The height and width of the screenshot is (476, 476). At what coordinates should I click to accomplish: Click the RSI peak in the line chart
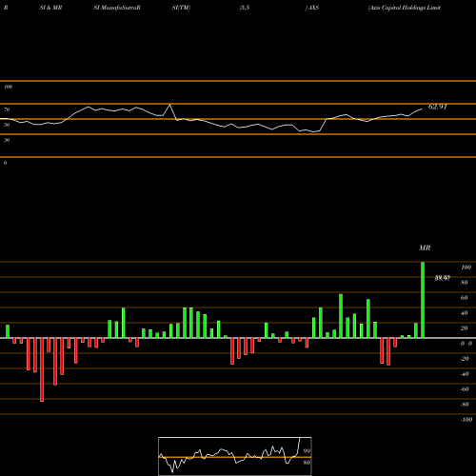point(170,105)
